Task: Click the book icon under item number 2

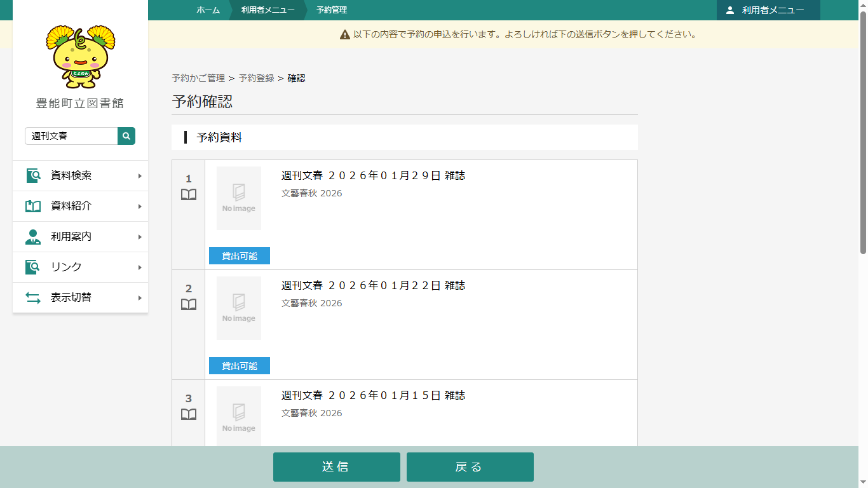Action: pyautogui.click(x=189, y=304)
